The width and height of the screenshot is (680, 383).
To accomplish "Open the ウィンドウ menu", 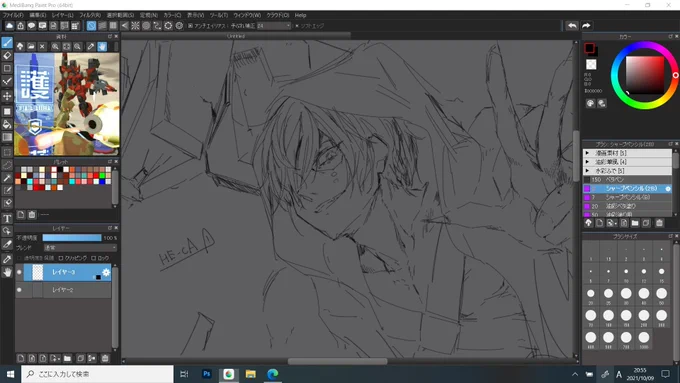I will point(247,15).
